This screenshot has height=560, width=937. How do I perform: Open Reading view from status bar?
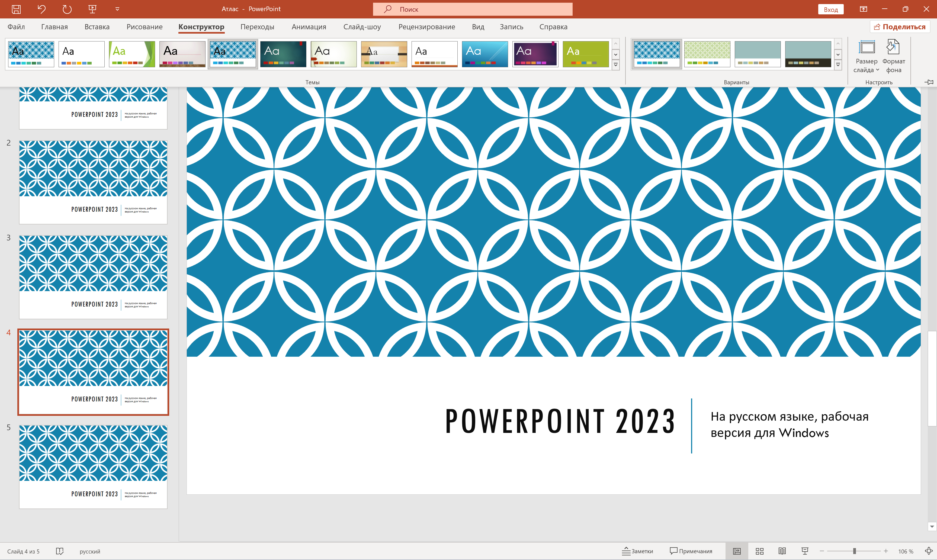click(782, 551)
